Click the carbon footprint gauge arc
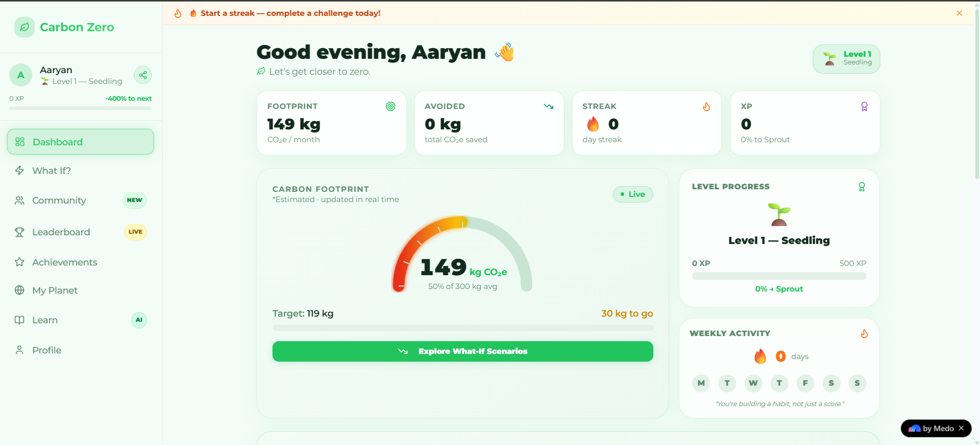 [x=463, y=254]
